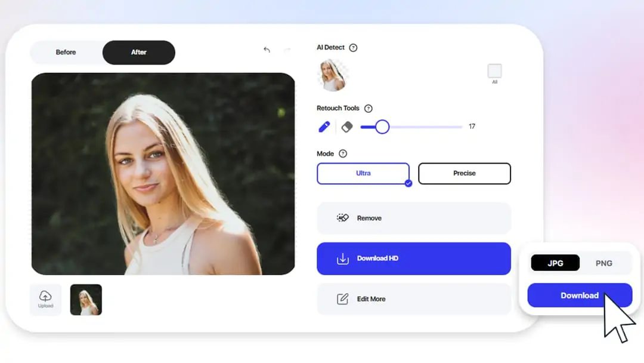644x363 pixels.
Task: Open Retouch Tools help question mark
Action: click(369, 109)
